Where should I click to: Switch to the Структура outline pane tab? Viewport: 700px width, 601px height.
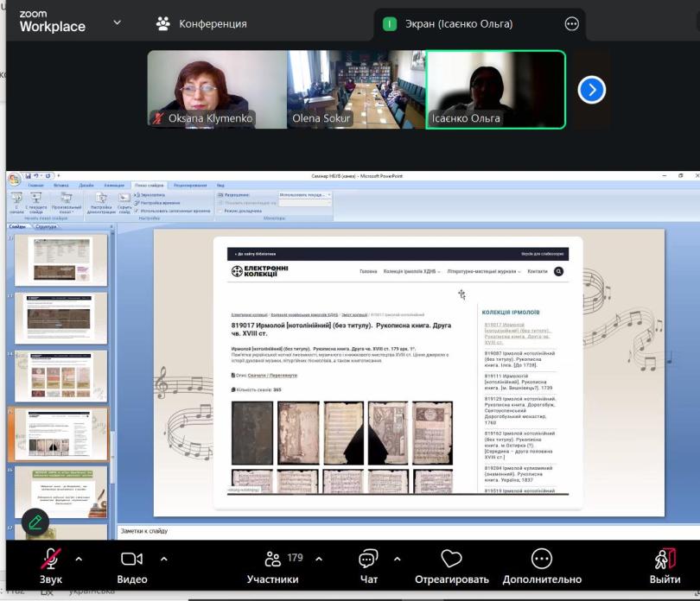(46, 226)
